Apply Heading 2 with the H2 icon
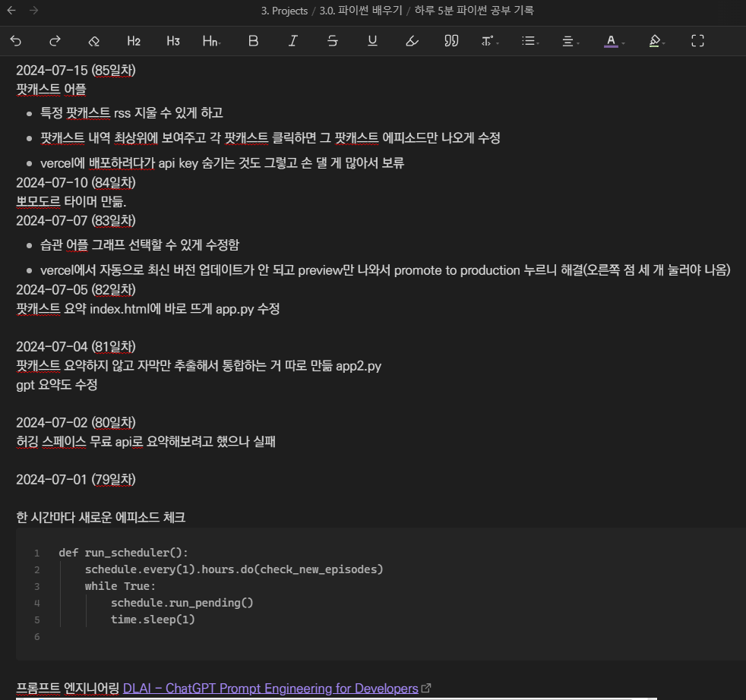 (x=134, y=41)
